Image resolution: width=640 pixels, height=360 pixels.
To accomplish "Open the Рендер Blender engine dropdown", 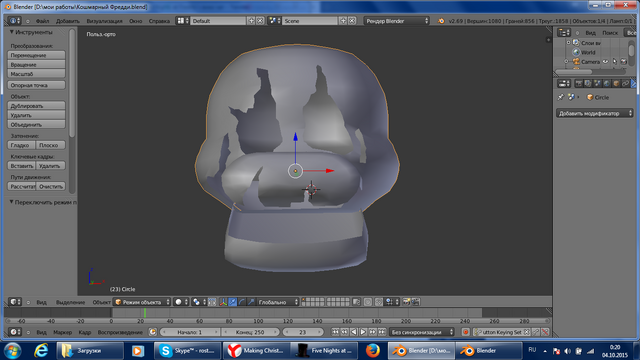I will click(397, 21).
